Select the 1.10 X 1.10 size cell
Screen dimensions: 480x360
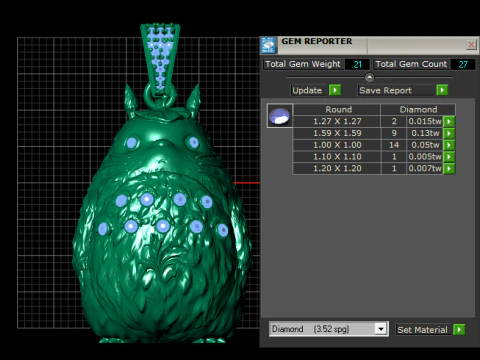(x=337, y=157)
